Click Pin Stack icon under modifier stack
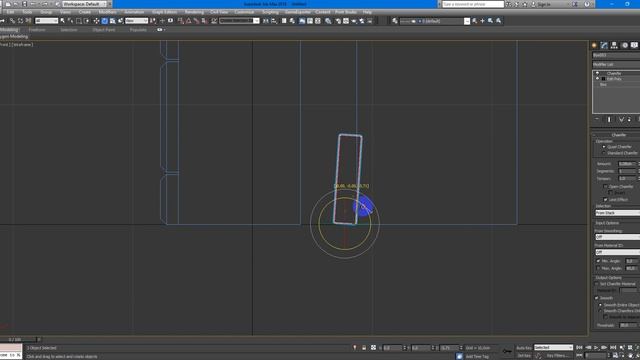 click(597, 119)
